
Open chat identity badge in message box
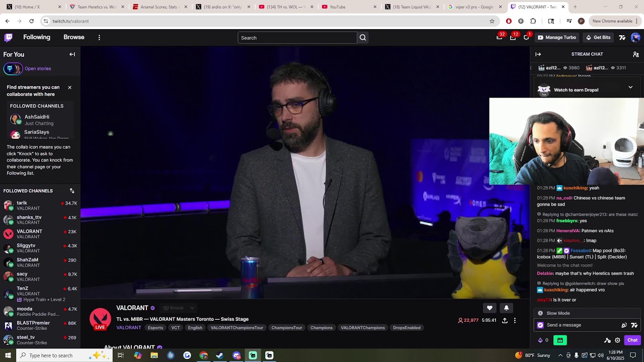[x=540, y=325]
